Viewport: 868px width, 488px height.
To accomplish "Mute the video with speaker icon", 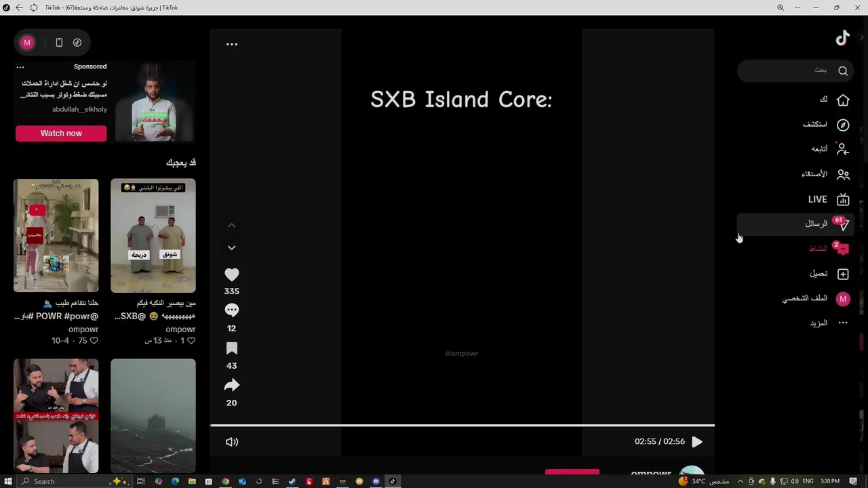I will click(232, 442).
